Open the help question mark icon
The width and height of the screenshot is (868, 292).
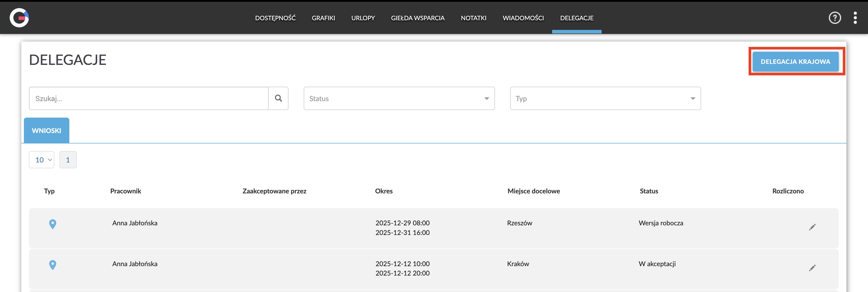[x=834, y=18]
